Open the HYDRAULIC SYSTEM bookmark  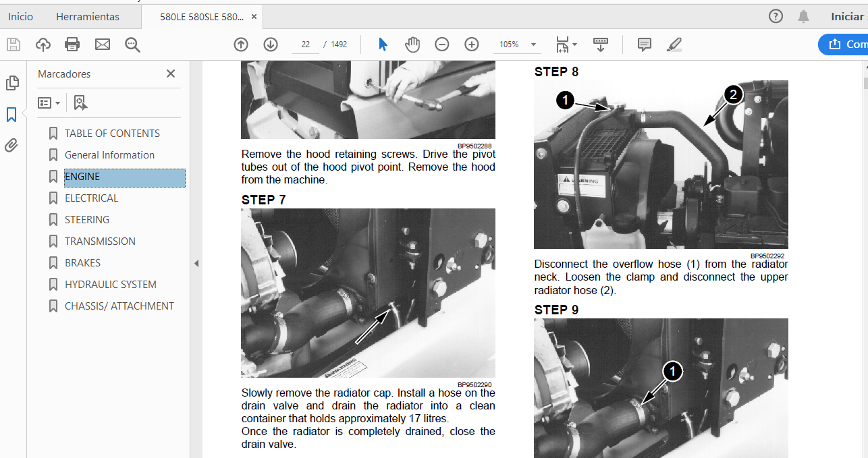[x=111, y=285]
